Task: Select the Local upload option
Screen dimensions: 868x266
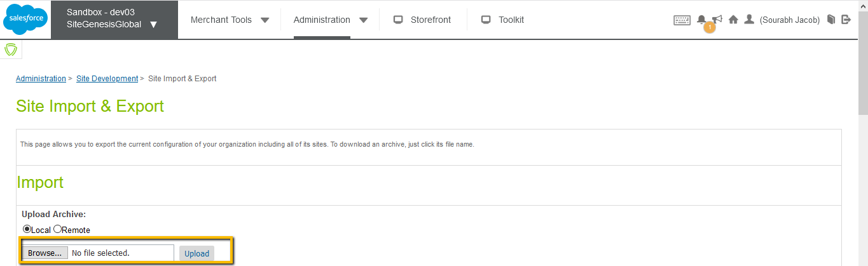Action: pos(27,229)
